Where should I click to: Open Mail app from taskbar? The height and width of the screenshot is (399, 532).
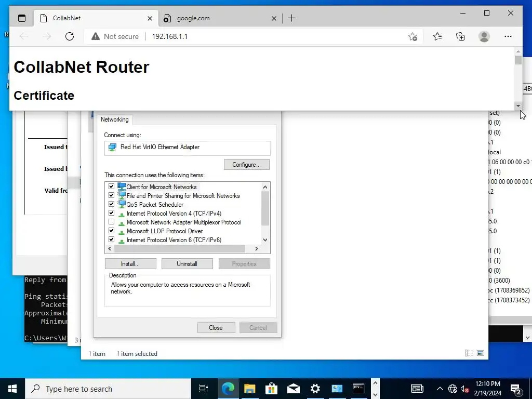294,389
